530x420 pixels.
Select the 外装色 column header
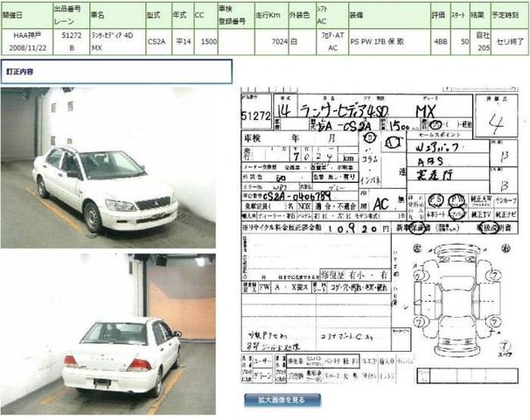click(303, 15)
